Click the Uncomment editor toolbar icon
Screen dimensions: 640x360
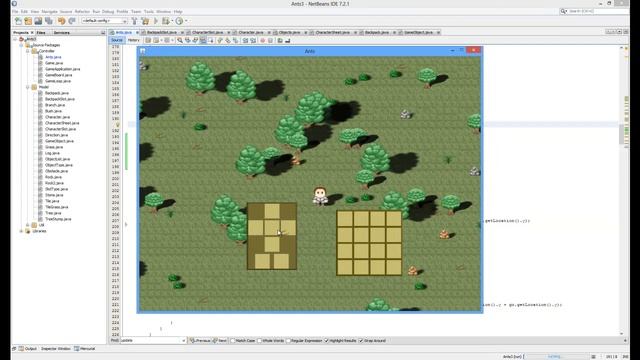click(x=288, y=40)
